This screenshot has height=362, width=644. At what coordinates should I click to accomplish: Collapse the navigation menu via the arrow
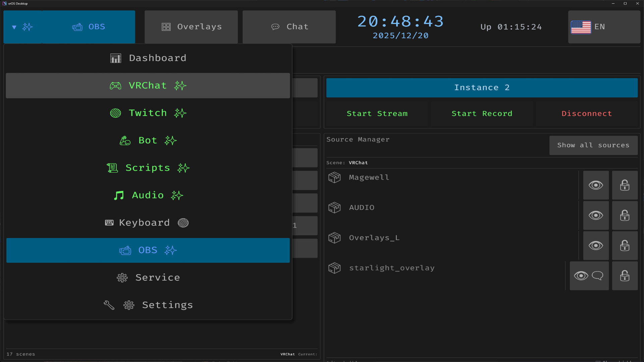[x=14, y=27]
